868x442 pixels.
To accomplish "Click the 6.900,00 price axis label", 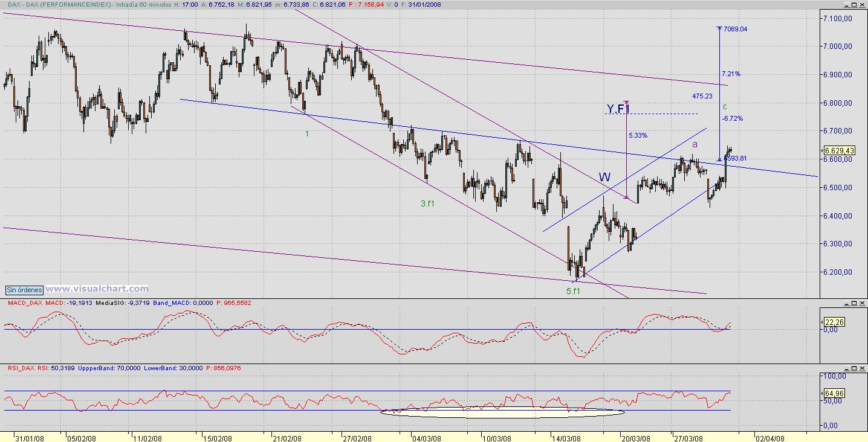I will coord(837,75).
